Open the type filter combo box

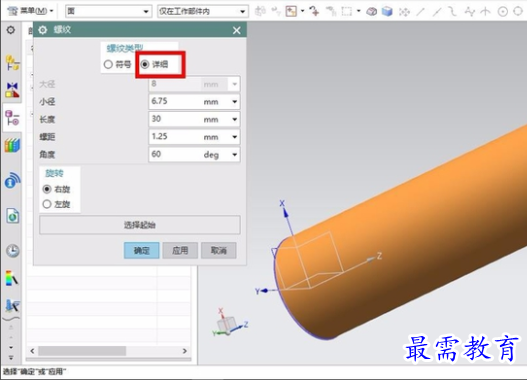[108, 11]
